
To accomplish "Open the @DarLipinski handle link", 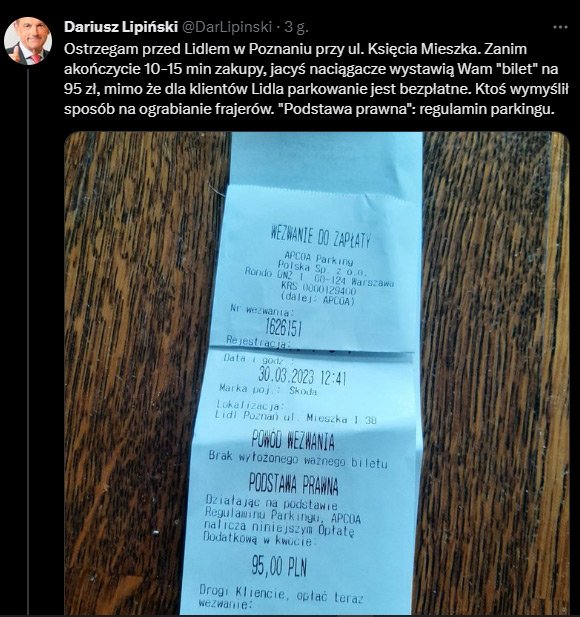I will point(227,27).
